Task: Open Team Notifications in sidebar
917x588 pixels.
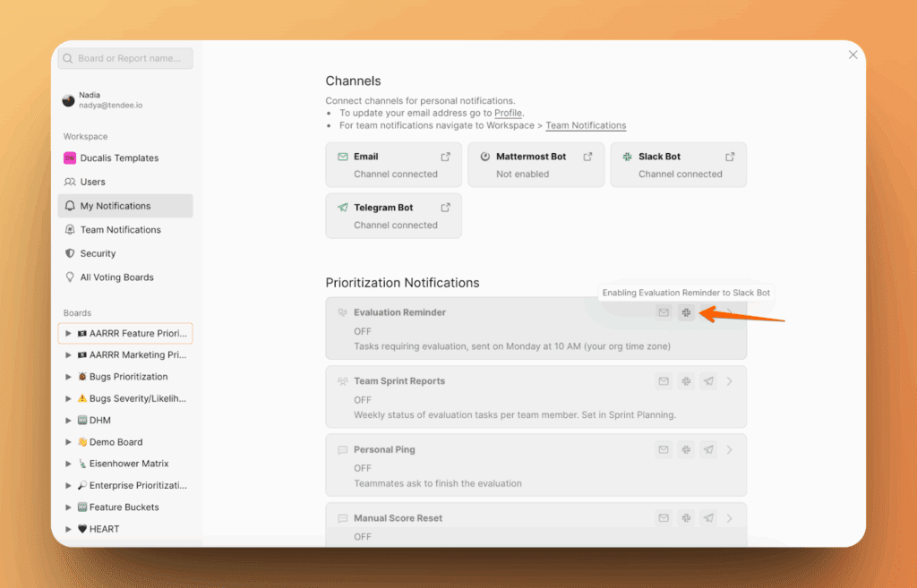Action: (x=120, y=230)
